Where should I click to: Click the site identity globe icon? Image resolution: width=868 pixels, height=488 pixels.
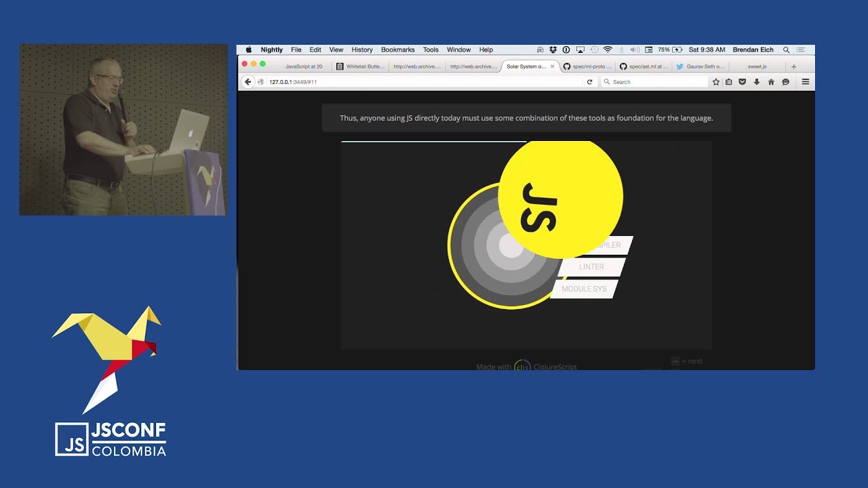[261, 82]
